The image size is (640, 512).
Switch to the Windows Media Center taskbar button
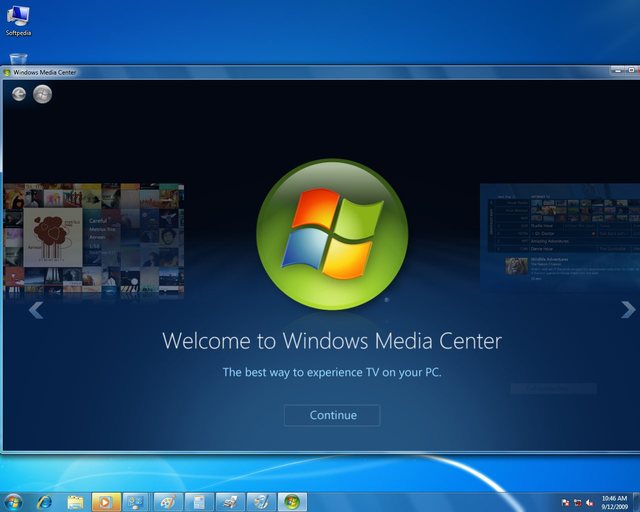(x=292, y=502)
